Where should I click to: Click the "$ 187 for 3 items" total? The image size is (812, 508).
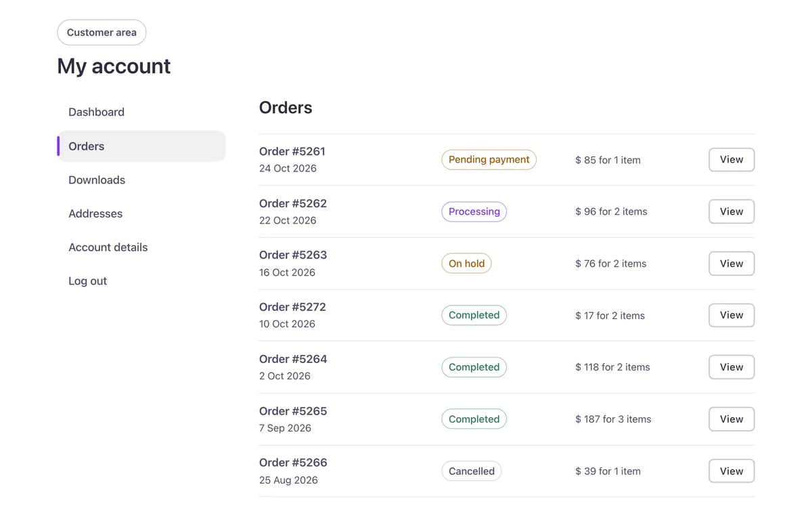tap(614, 420)
